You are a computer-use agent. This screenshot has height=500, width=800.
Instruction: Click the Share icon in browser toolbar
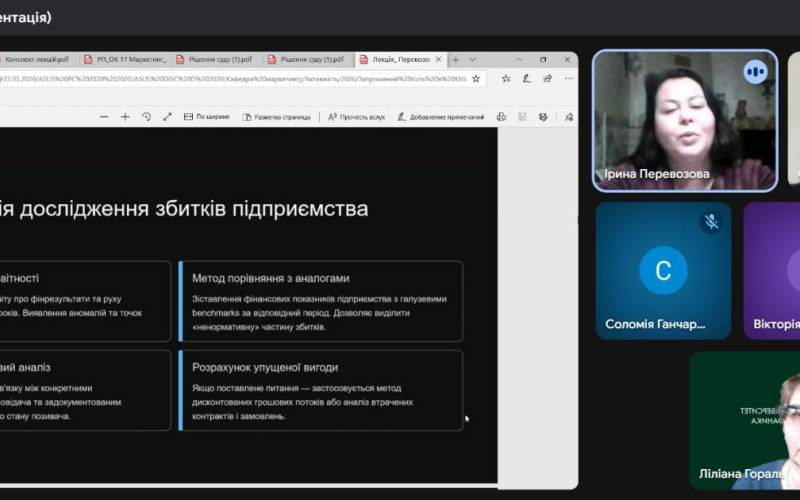pyautogui.click(x=547, y=79)
